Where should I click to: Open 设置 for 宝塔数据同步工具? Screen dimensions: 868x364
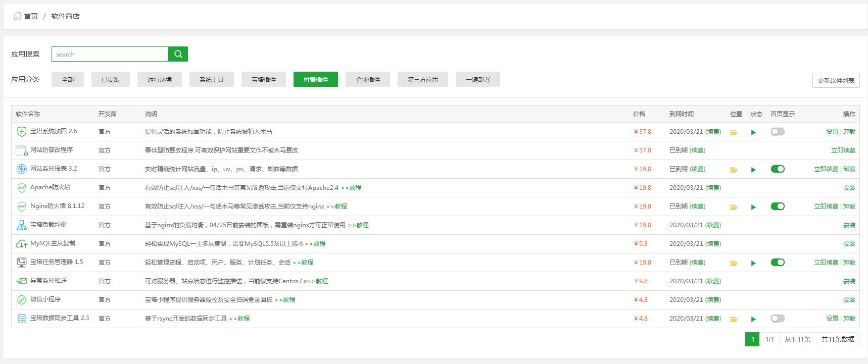point(832,318)
